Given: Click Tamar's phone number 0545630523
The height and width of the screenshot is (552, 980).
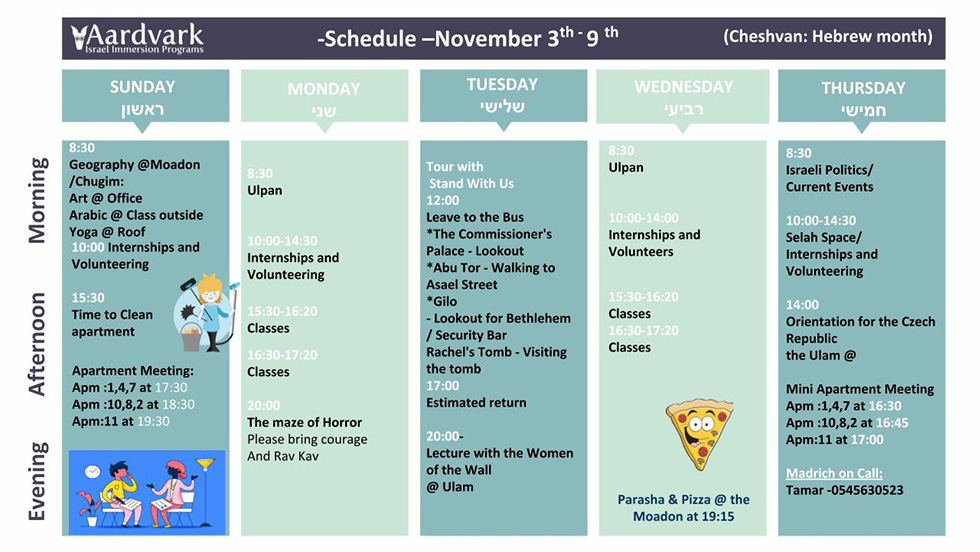Looking at the screenshot, I should pyautogui.click(x=868, y=490).
